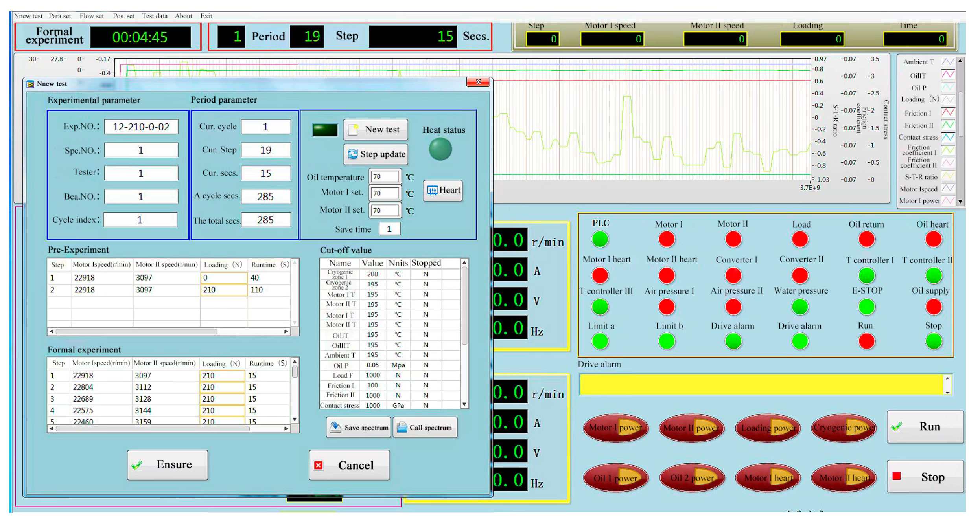Screen dimensions: 980x525
Task: Click the Step update refresh icon
Action: tap(353, 154)
